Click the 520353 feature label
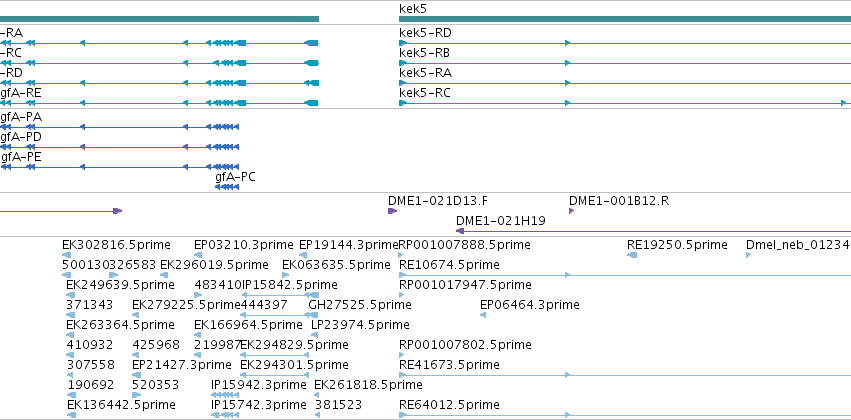This screenshot has width=851, height=420. coord(155,385)
